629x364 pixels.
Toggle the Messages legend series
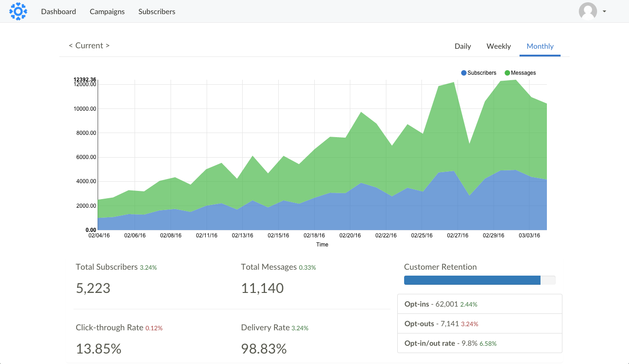click(x=520, y=73)
